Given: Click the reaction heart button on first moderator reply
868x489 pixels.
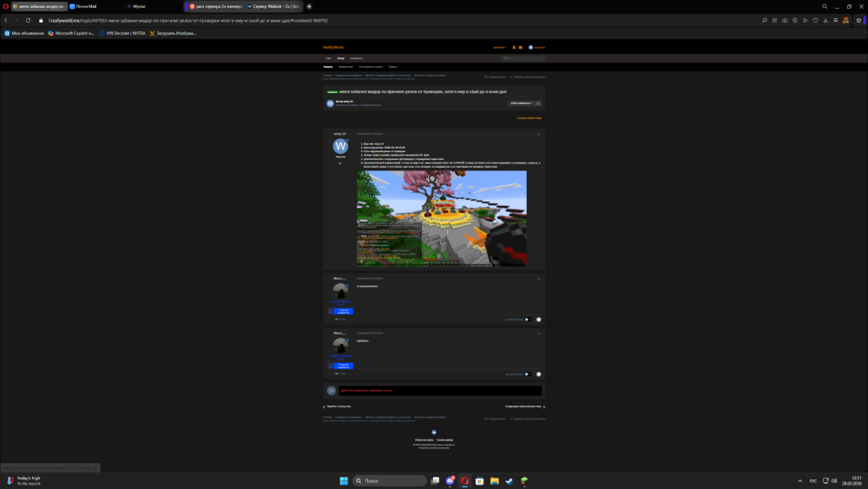Looking at the screenshot, I should coord(539,320).
